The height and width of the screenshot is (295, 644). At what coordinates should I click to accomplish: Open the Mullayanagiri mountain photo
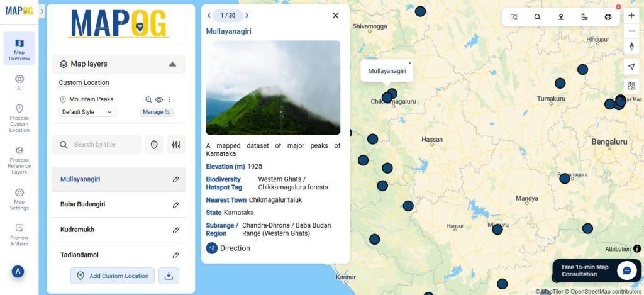(273, 87)
